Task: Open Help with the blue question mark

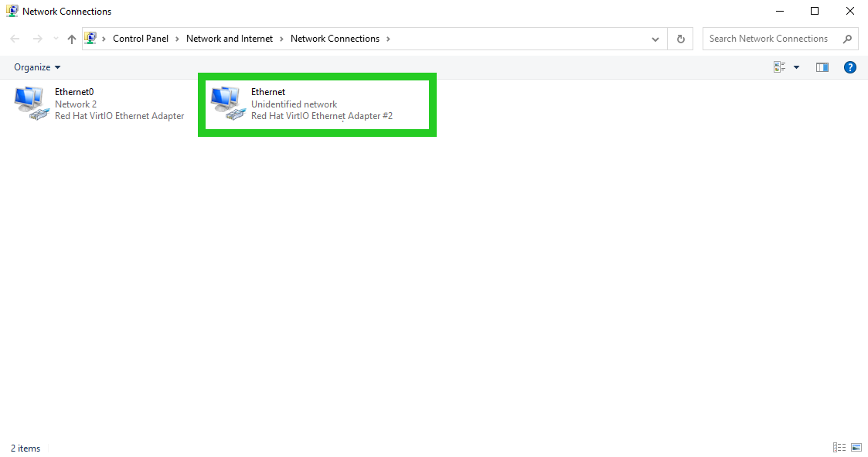Action: (x=850, y=67)
